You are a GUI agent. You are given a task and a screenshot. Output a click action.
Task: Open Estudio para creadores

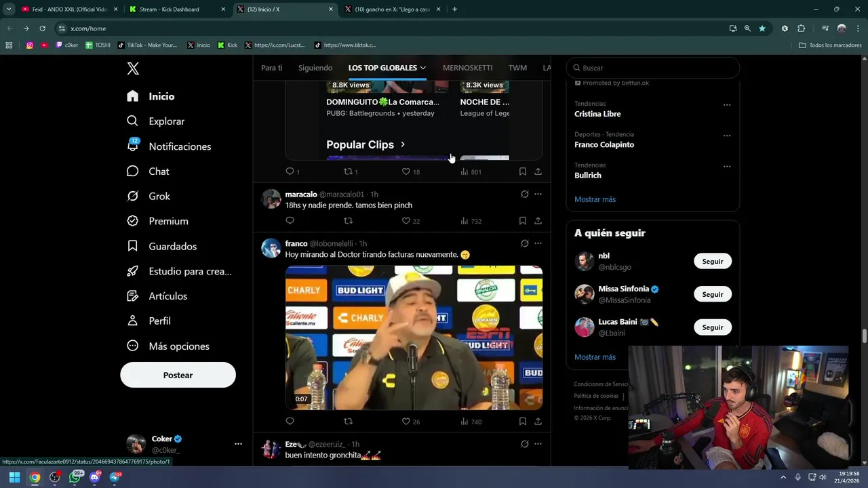coord(180,271)
